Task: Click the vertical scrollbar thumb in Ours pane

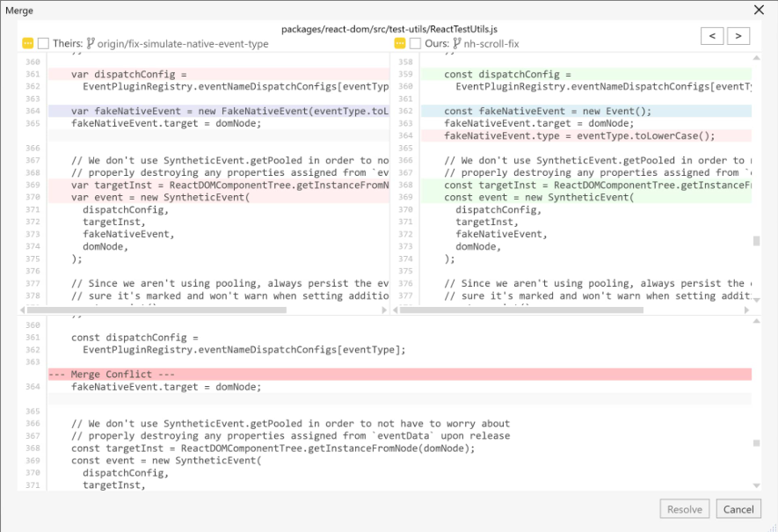Action: 756,241
